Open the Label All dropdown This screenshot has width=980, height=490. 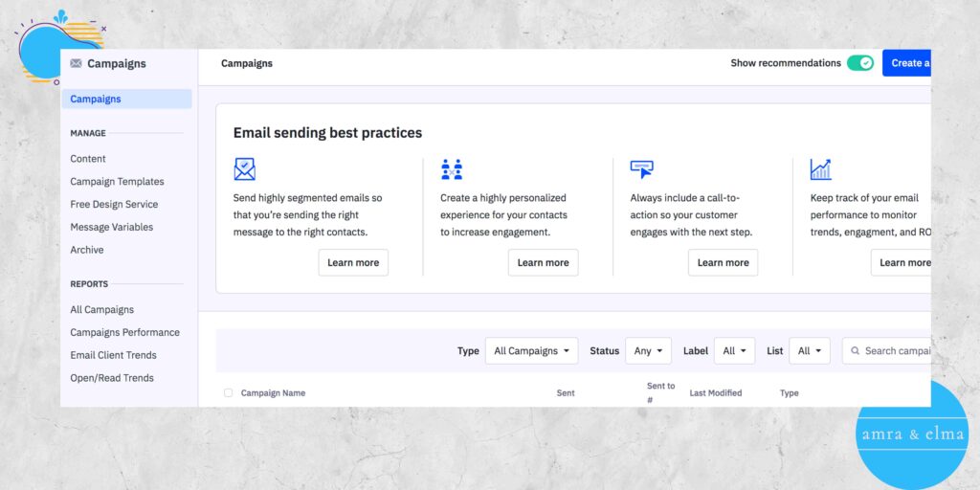click(x=734, y=350)
